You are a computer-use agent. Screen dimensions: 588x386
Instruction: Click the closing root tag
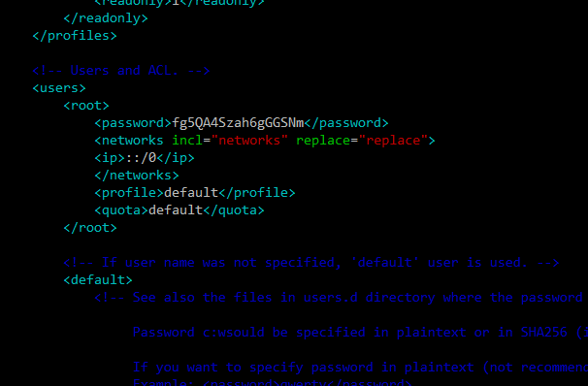point(90,228)
